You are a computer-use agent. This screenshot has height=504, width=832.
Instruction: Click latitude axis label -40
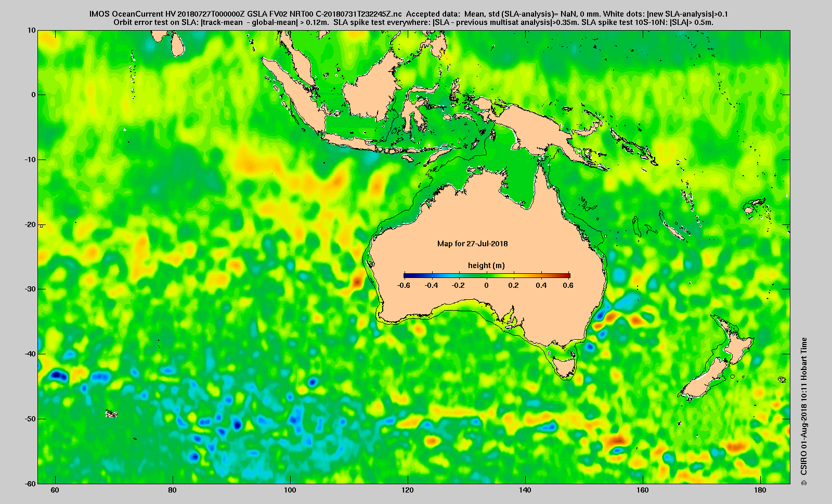point(30,354)
